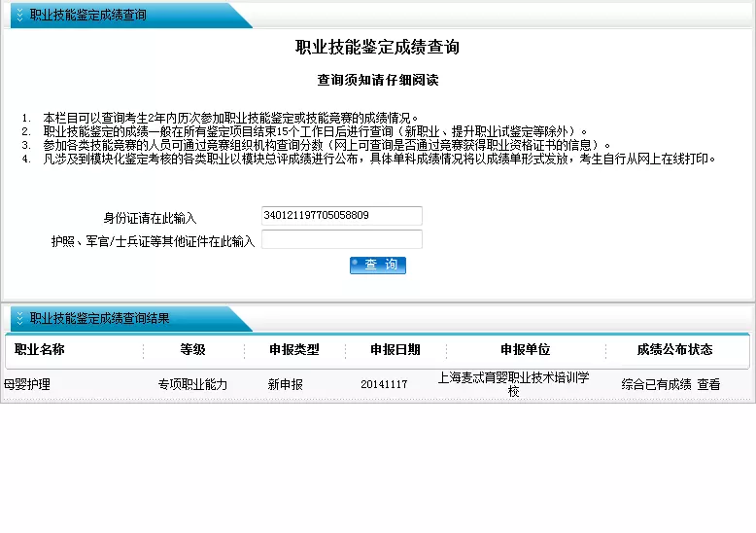Click the 查询须知请仔细阅读 subtitle
756x533 pixels.
(378, 80)
